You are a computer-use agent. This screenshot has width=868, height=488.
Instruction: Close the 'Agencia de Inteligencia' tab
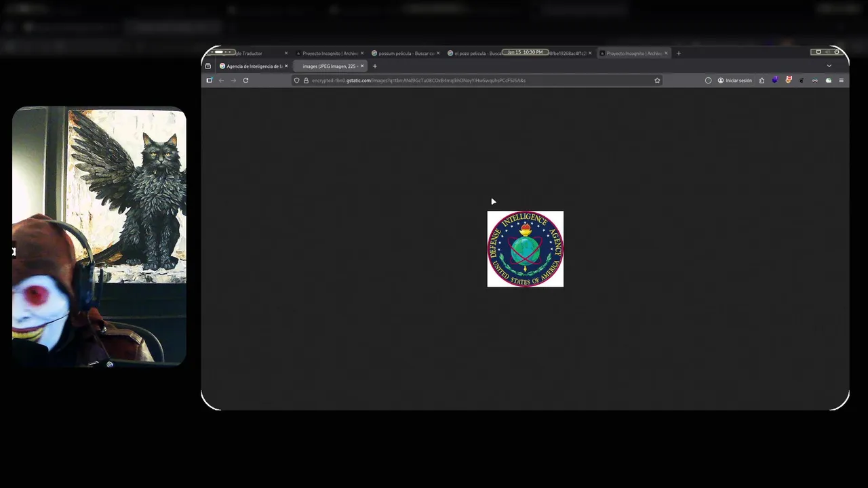286,66
